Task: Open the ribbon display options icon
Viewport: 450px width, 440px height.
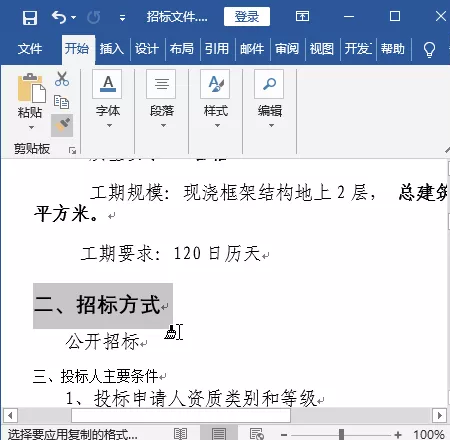Action: [302, 16]
